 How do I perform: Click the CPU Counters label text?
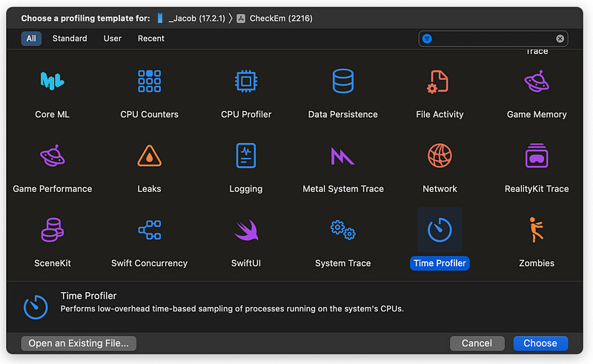point(150,114)
